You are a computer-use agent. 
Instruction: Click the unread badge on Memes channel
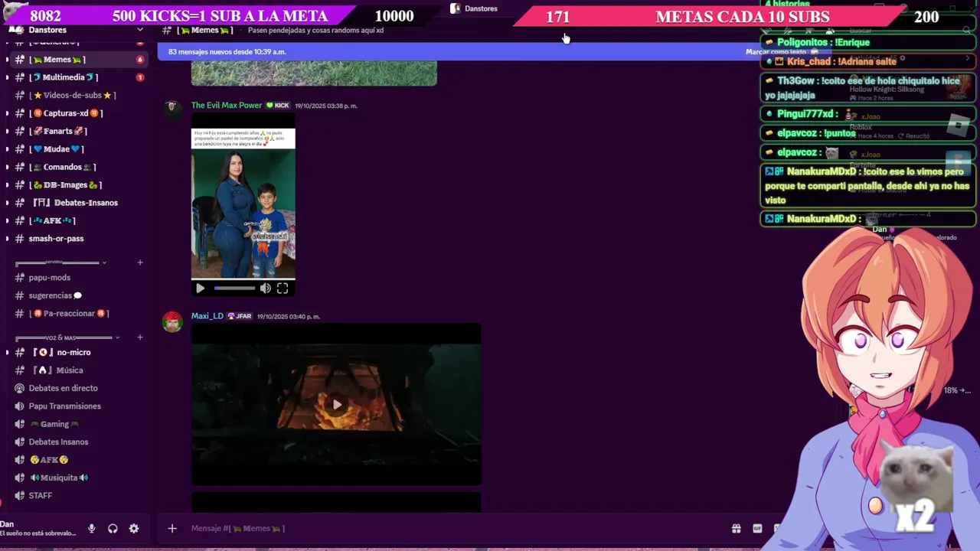click(x=140, y=60)
